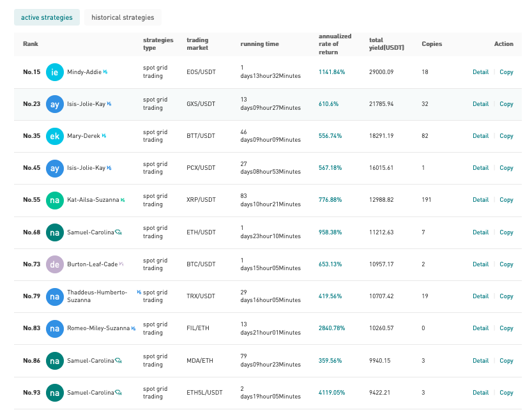Switch to the historical strategies tab
The image size is (532, 410).
(x=123, y=17)
